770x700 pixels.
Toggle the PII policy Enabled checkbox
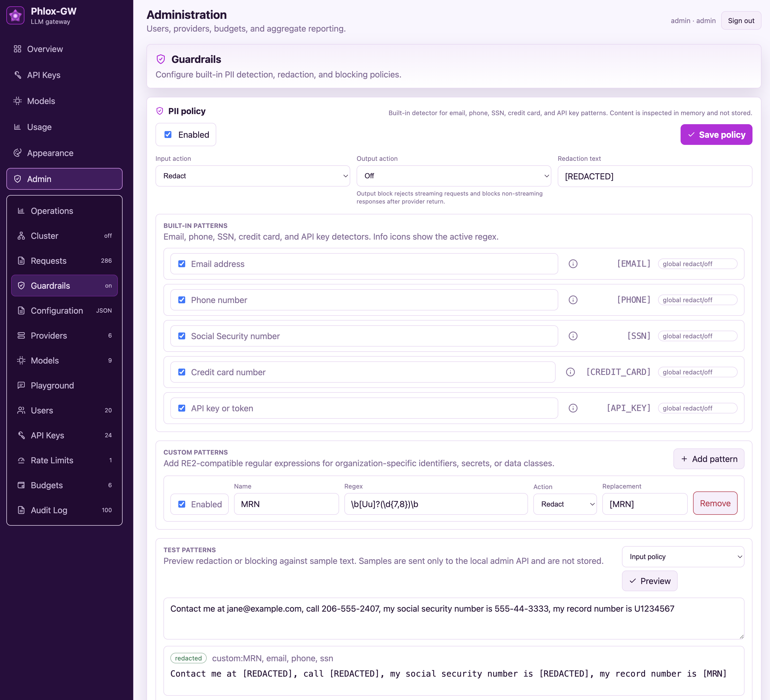tap(168, 135)
